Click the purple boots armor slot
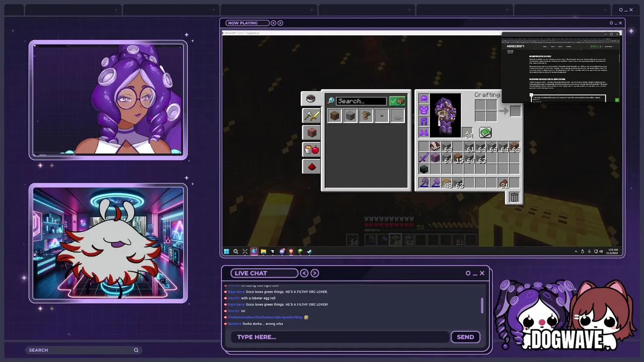The height and width of the screenshot is (362, 644). [424, 133]
